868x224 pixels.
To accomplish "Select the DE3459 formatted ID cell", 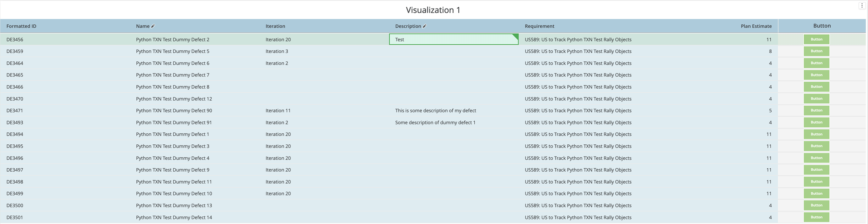I will [x=15, y=52].
